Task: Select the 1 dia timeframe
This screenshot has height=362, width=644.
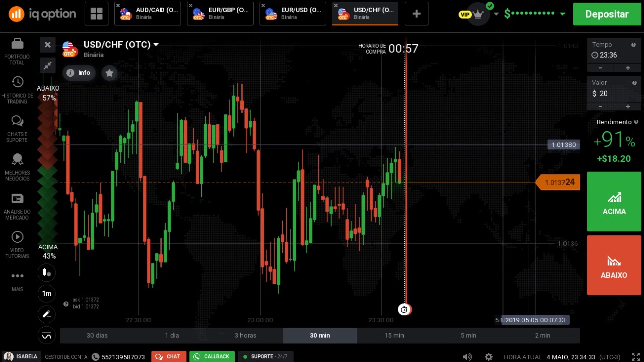Action: [x=172, y=335]
